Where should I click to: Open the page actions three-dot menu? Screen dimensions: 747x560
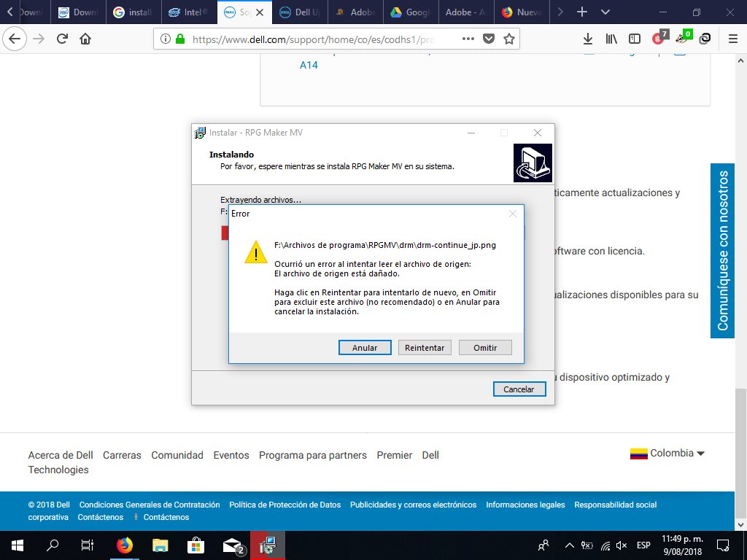tap(468, 39)
